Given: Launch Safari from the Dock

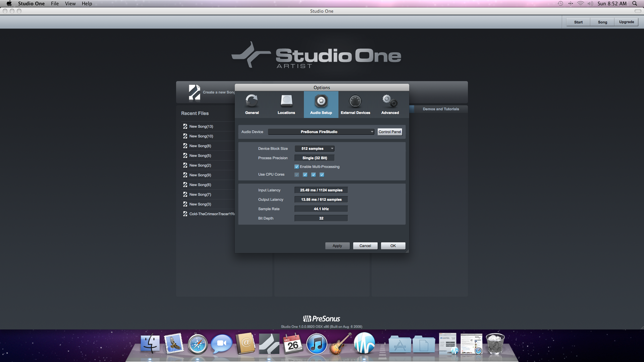Looking at the screenshot, I should [x=198, y=344].
